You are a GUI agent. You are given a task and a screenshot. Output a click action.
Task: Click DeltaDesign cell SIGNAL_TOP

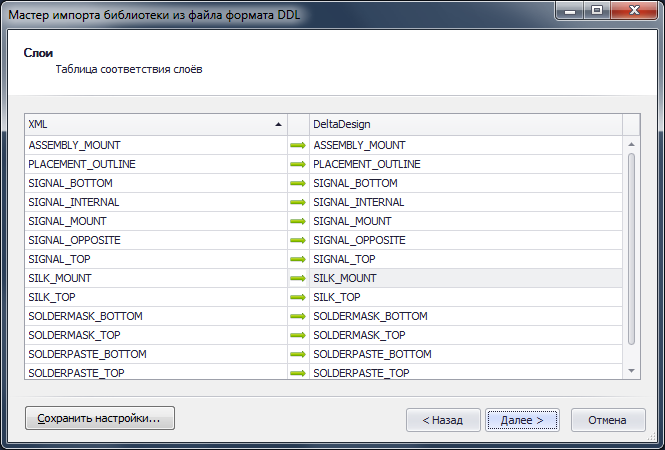click(x=466, y=259)
